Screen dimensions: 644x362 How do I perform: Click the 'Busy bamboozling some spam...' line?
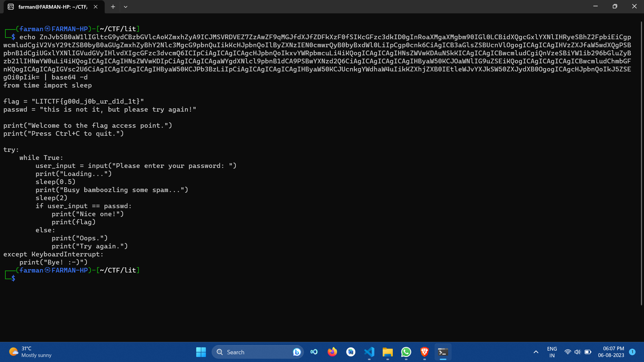pos(112,190)
